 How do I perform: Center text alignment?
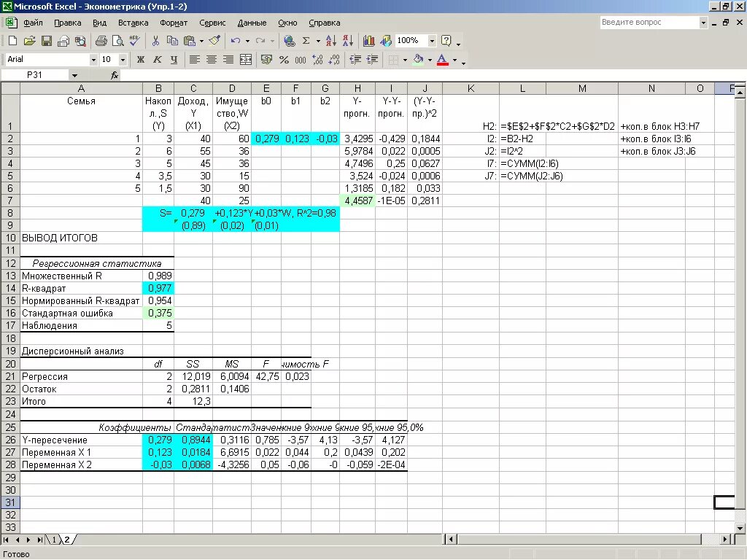tap(212, 60)
